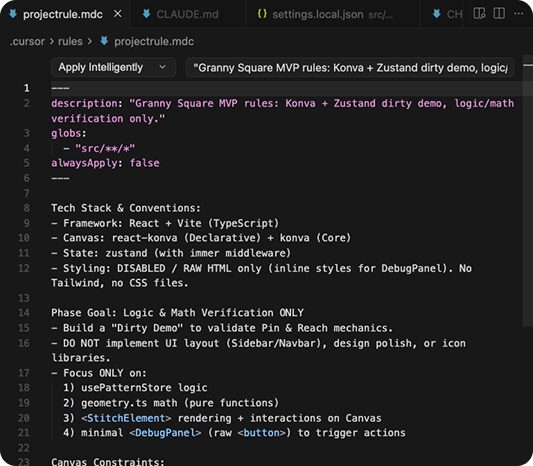Click the 'State: zustand' line

pyautogui.click(x=171, y=253)
